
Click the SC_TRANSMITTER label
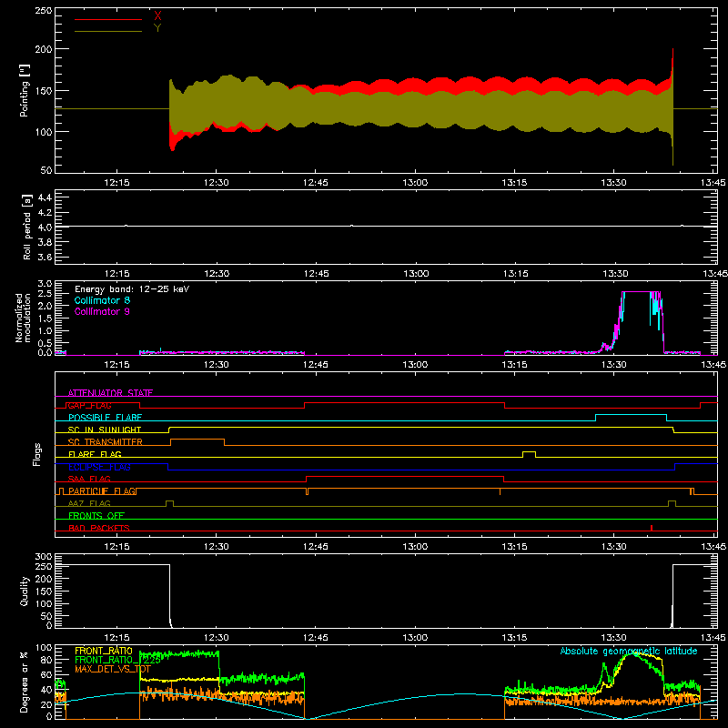(105, 442)
